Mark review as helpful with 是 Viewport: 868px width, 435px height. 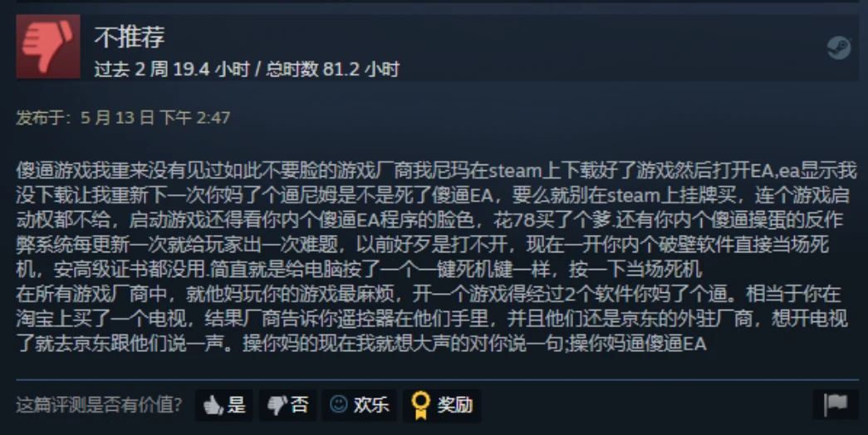click(224, 405)
